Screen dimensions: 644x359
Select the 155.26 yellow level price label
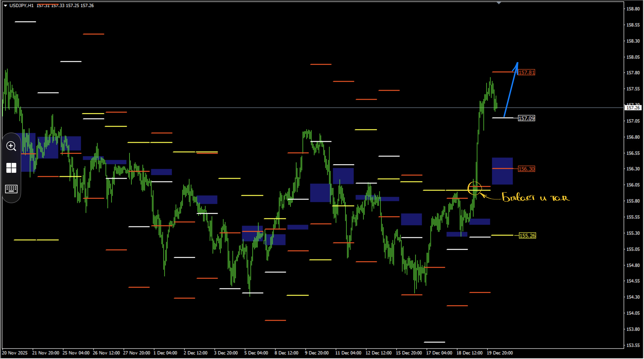(528, 236)
